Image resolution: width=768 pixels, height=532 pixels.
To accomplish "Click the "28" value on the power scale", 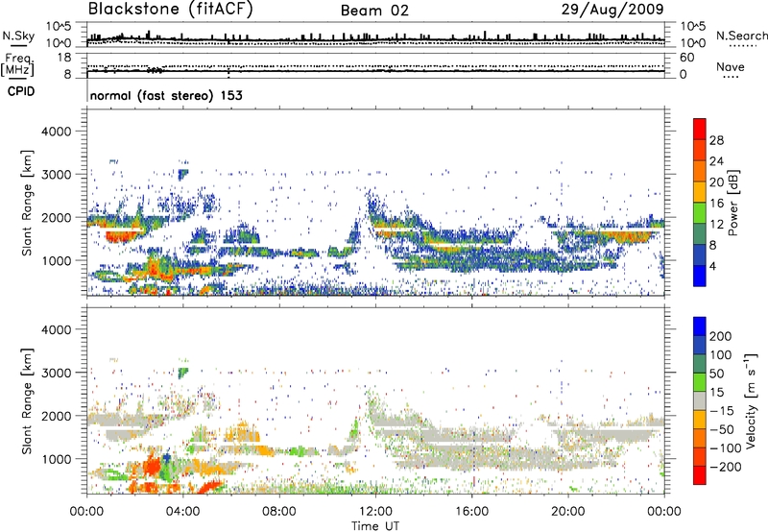I will 716,140.
